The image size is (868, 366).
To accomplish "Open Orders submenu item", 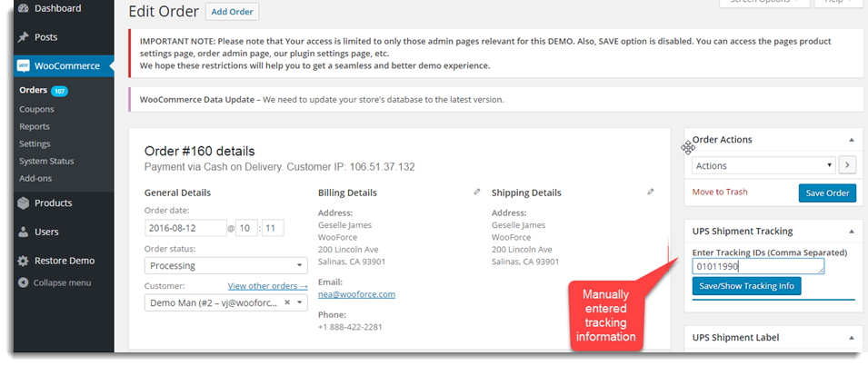I will pos(33,90).
